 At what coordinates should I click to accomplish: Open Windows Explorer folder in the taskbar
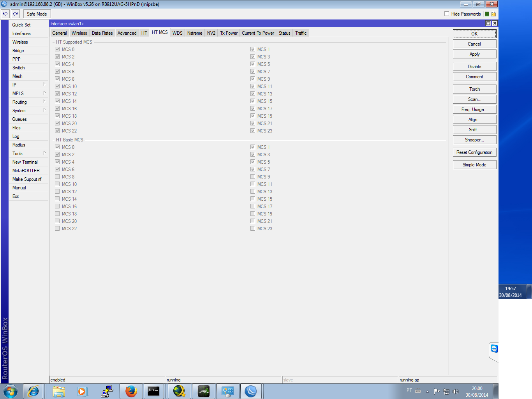click(59, 391)
